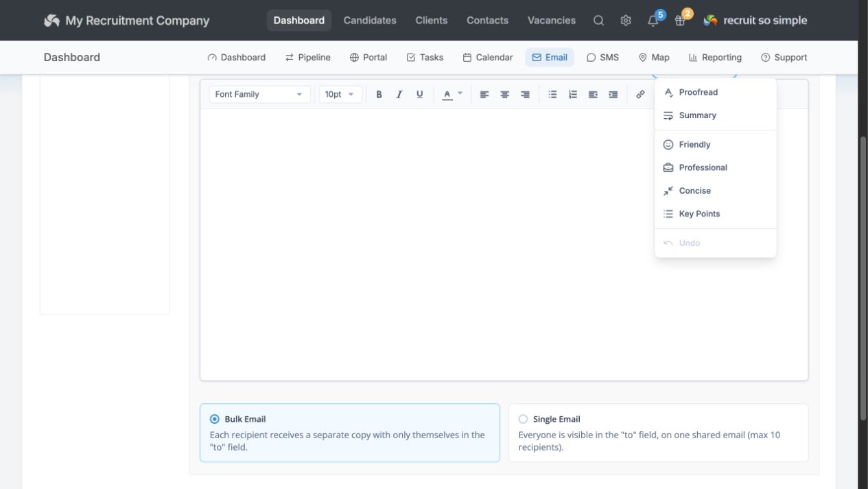Open the Pipeline sub-nav item
Viewport: 868px width, 489px height.
308,58
